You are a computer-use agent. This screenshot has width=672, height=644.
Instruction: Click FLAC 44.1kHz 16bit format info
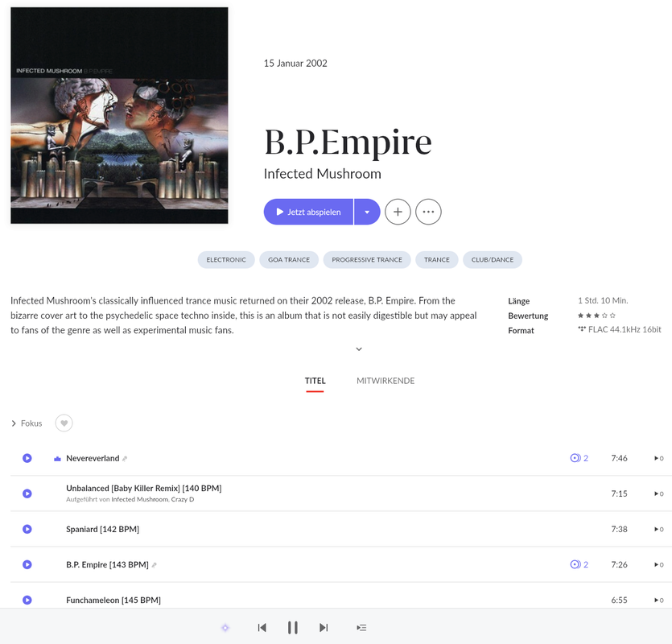point(620,329)
